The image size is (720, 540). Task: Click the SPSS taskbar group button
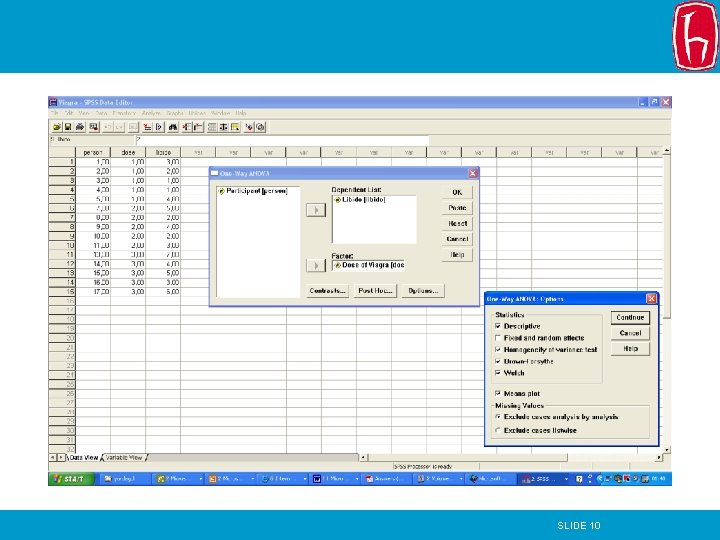(x=544, y=479)
